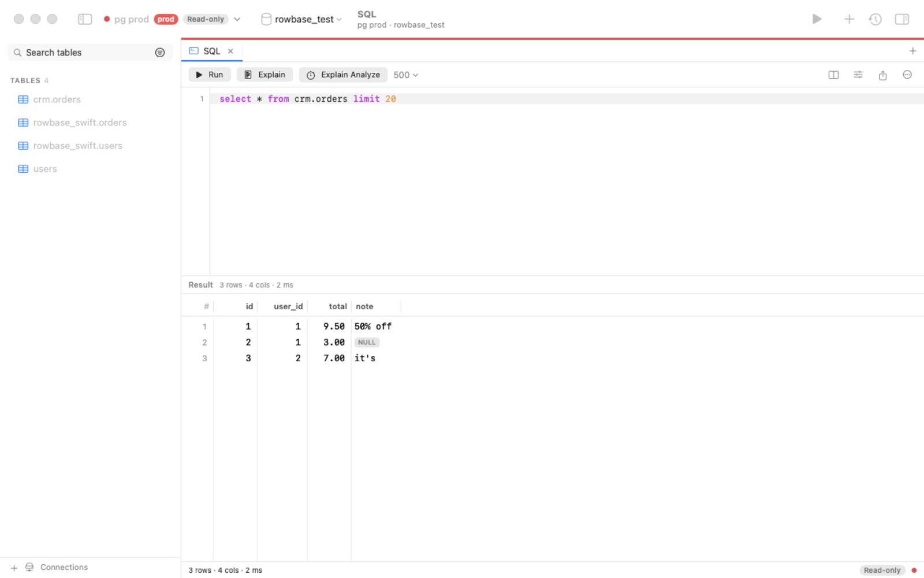The height and width of the screenshot is (578, 924).
Task: Select the SQL tab
Action: point(211,51)
